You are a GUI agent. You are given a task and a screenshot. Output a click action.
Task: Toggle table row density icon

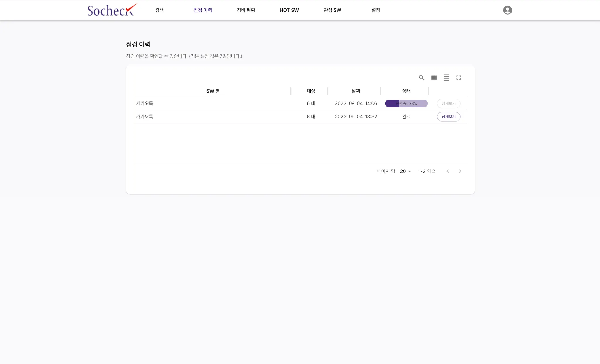[x=446, y=78]
